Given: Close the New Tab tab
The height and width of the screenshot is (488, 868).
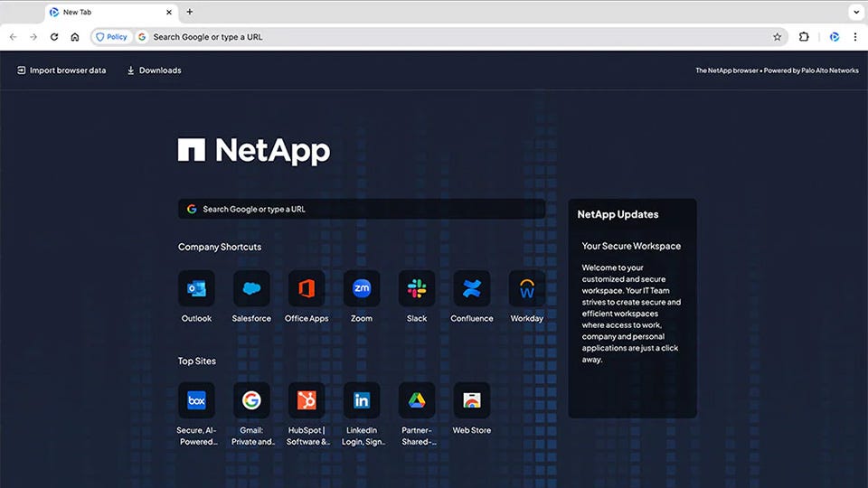Looking at the screenshot, I should (169, 12).
